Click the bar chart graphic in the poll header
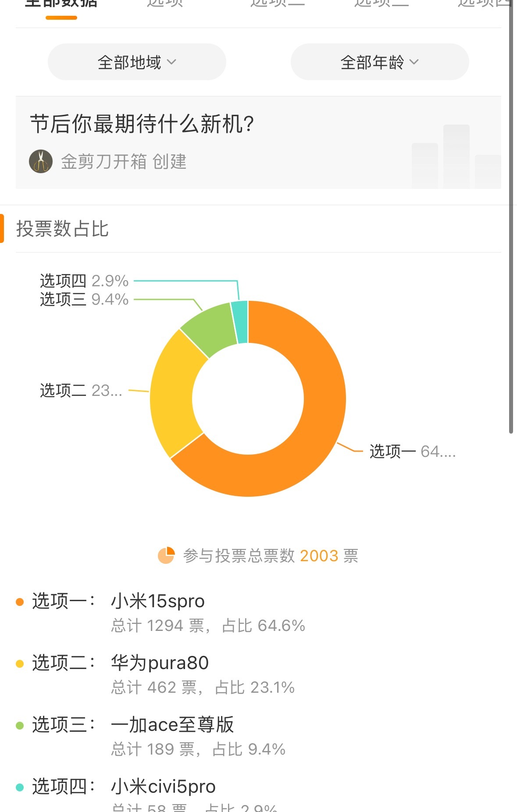The height and width of the screenshot is (812, 517). point(456,158)
